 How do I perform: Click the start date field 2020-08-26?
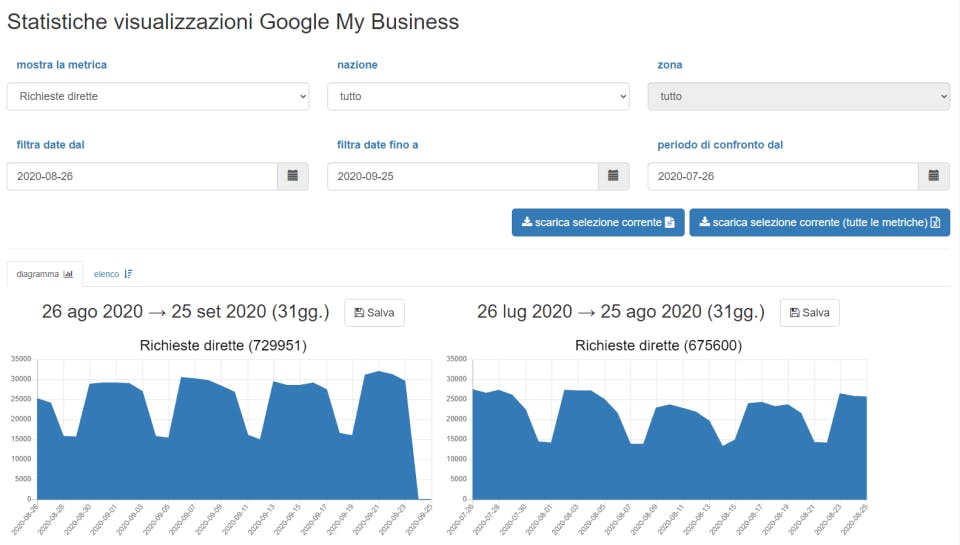click(142, 176)
